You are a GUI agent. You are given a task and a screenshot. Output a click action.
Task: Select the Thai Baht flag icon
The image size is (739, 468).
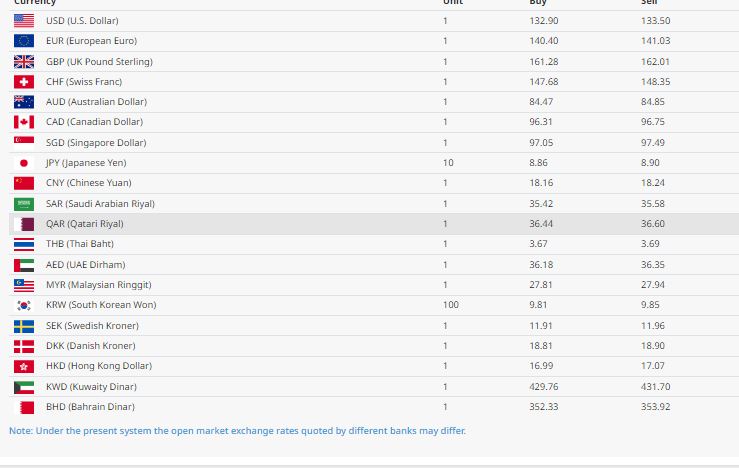pos(24,244)
